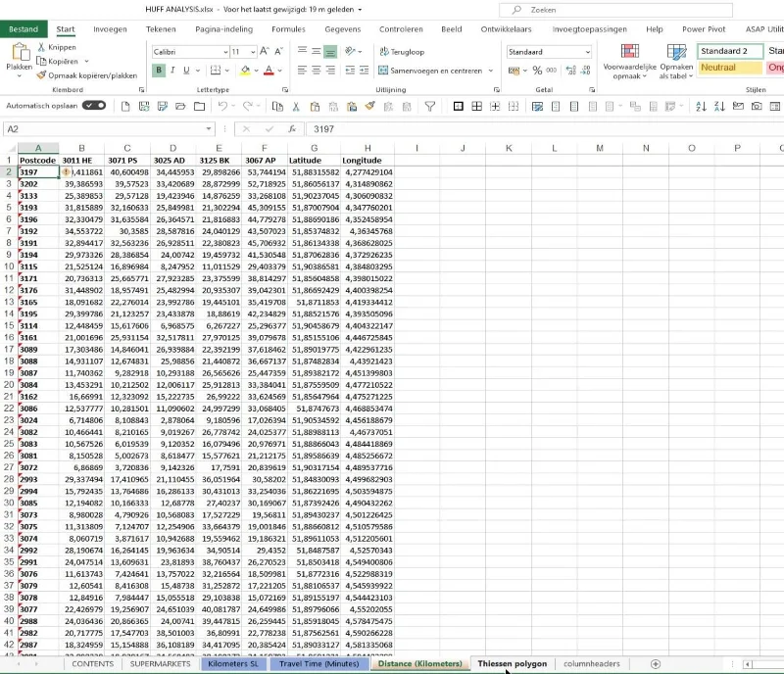Expand the fill color dropdown arrow
This screenshot has width=784, height=674.
tap(256, 71)
